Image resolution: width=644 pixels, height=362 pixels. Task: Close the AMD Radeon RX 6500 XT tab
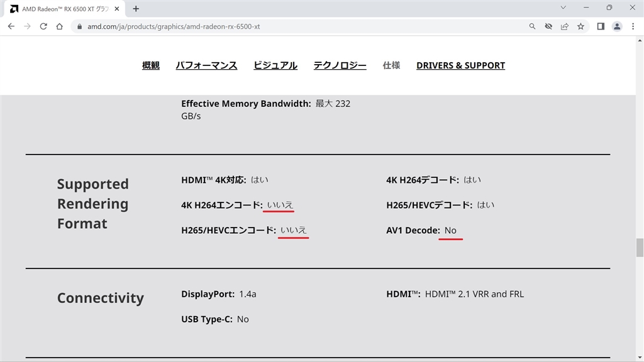[x=117, y=9]
